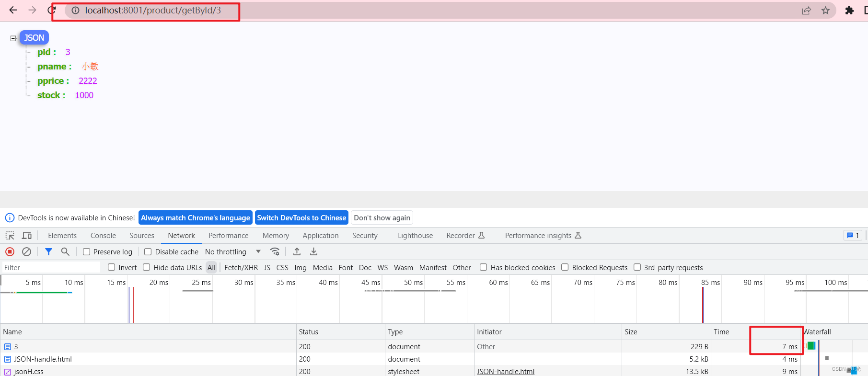Open the No throttling dropdown
Viewport: 868px width, 376px height.
pos(233,252)
